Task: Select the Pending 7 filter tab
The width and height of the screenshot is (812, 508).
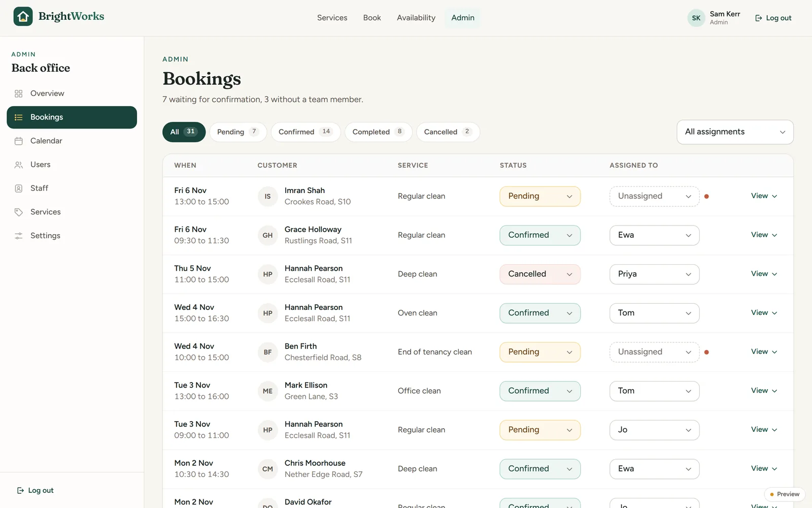Action: point(238,132)
